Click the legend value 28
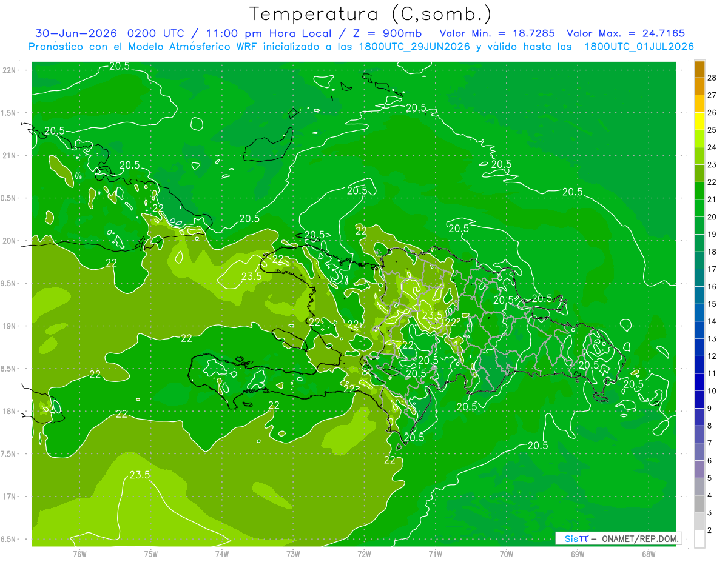728x562 pixels. pos(712,78)
